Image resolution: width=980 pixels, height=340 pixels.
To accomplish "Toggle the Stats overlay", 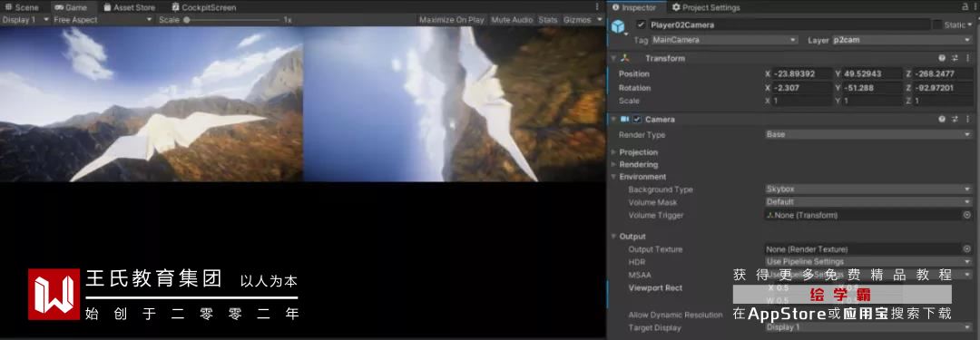I will click(547, 20).
